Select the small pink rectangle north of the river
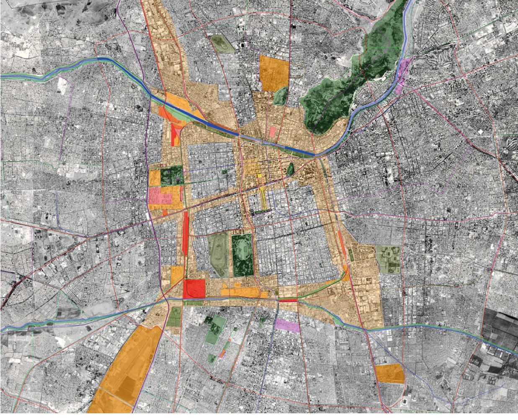This screenshot has height=420, width=518. pyautogui.click(x=273, y=132)
